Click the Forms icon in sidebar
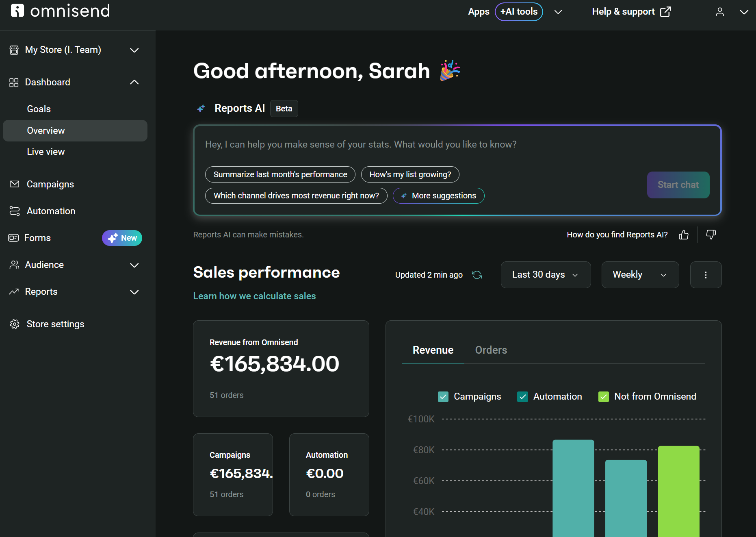Screen dimensions: 756x537 pyautogui.click(x=13, y=238)
